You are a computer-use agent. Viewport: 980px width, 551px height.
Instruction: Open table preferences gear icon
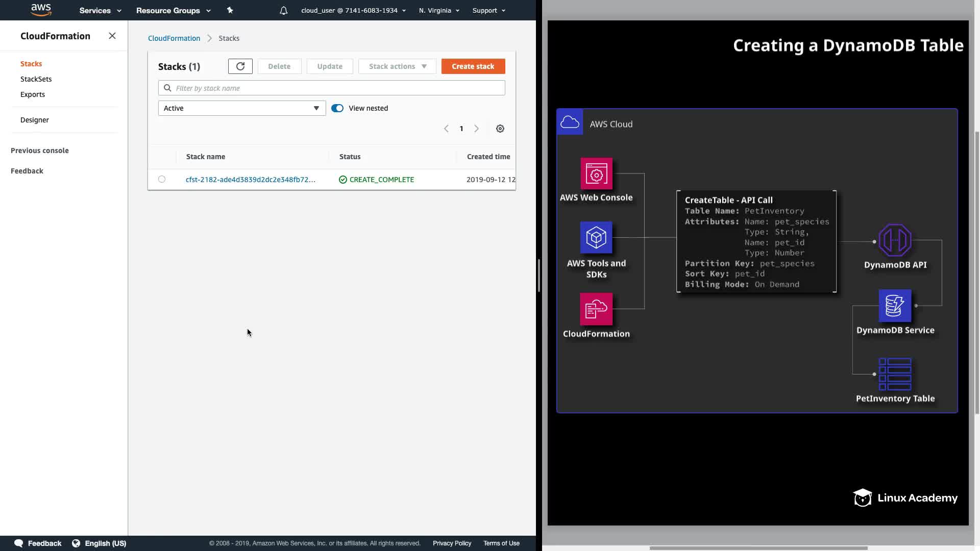point(500,129)
